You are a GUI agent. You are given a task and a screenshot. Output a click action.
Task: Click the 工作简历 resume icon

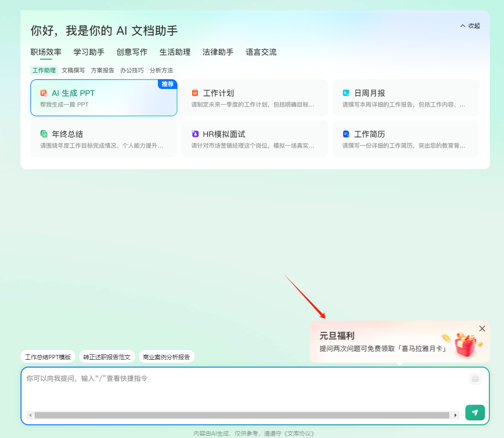click(x=347, y=134)
